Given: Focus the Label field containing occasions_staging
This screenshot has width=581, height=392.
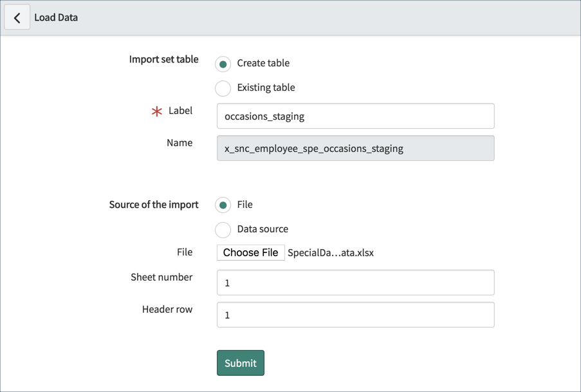Looking at the screenshot, I should 355,117.
